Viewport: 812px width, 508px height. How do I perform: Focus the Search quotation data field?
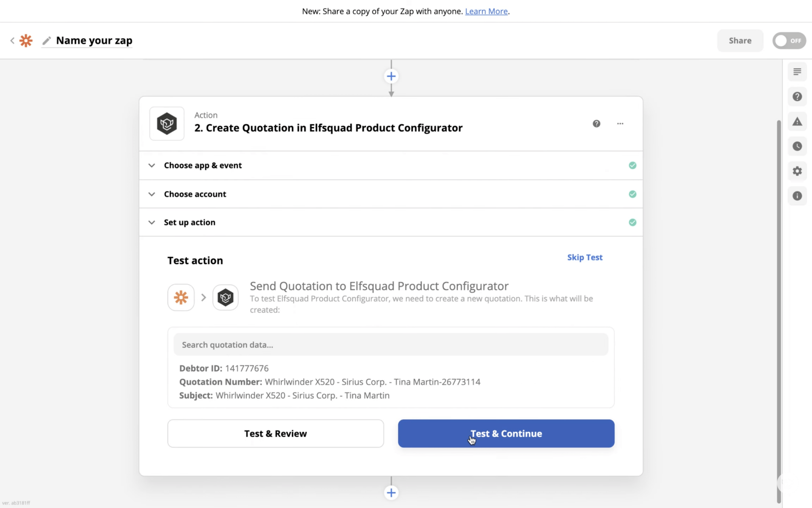pos(391,344)
